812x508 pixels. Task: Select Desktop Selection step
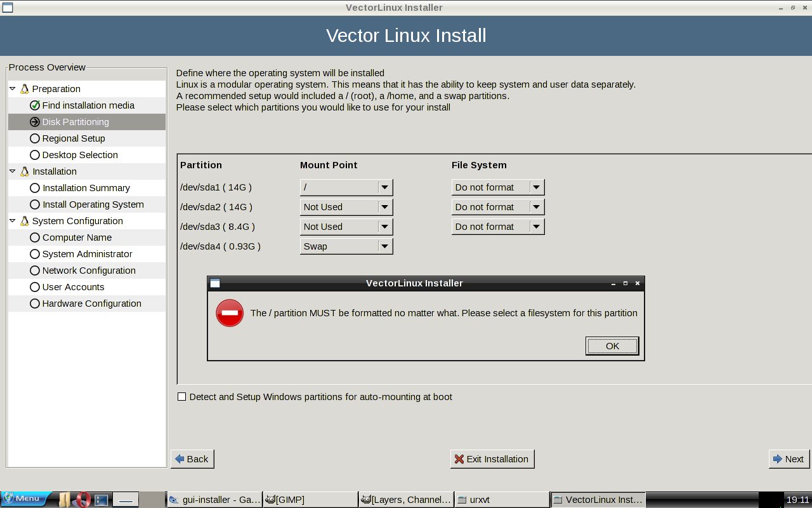coord(87,155)
